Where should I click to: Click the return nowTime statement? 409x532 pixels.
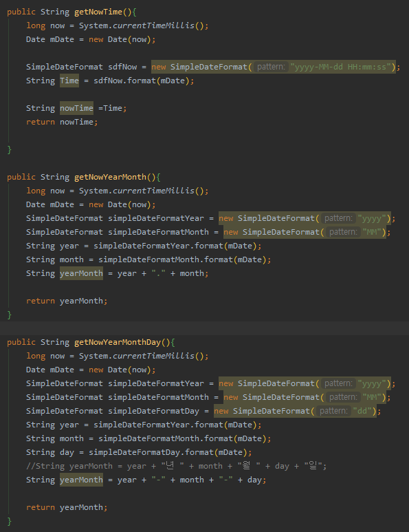pyautogui.click(x=62, y=122)
